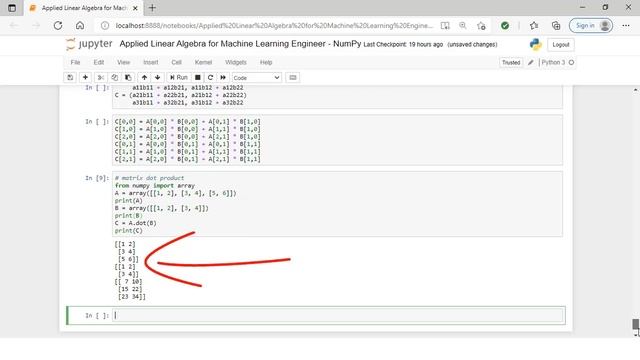Reload the page in the browser

tap(58, 26)
